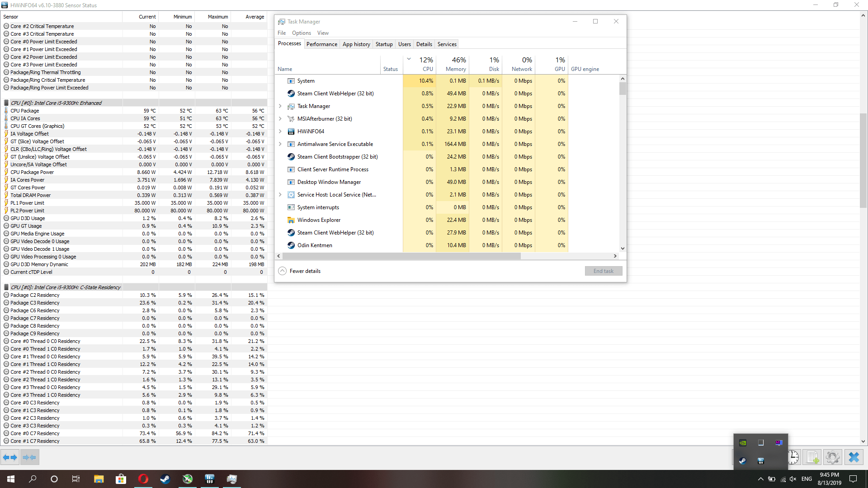Toggle muted volume icon in system tray

tap(793, 479)
